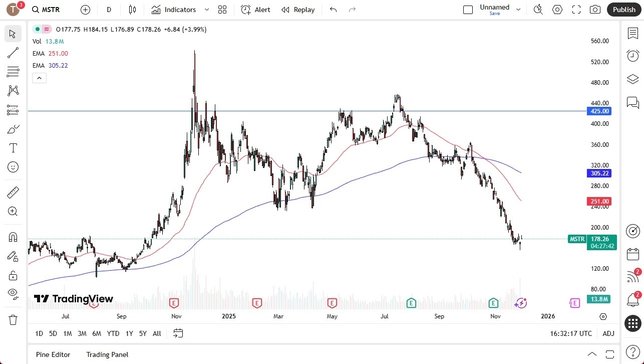Viewport: 644px width, 364px height.
Task: Take a chart snapshot with camera icon
Action: [x=595, y=9]
